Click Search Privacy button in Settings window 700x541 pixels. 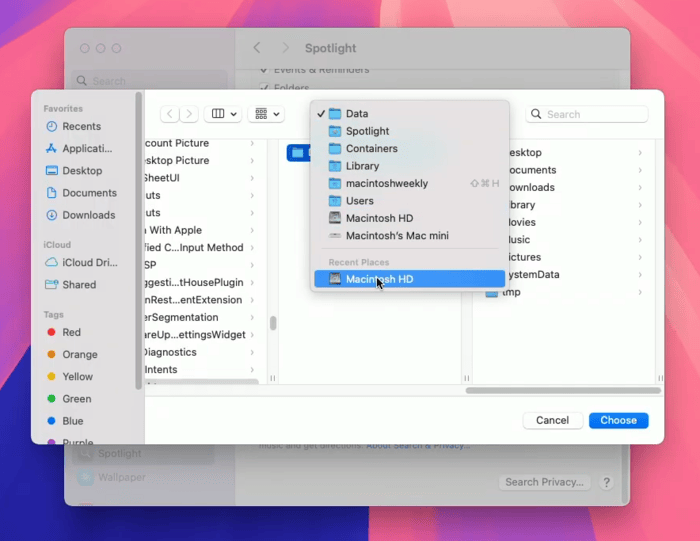[544, 482]
